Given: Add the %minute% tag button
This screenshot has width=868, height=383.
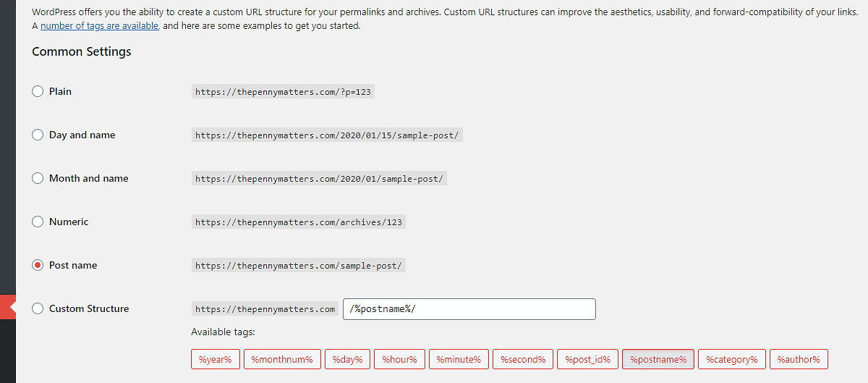Looking at the screenshot, I should click(459, 359).
